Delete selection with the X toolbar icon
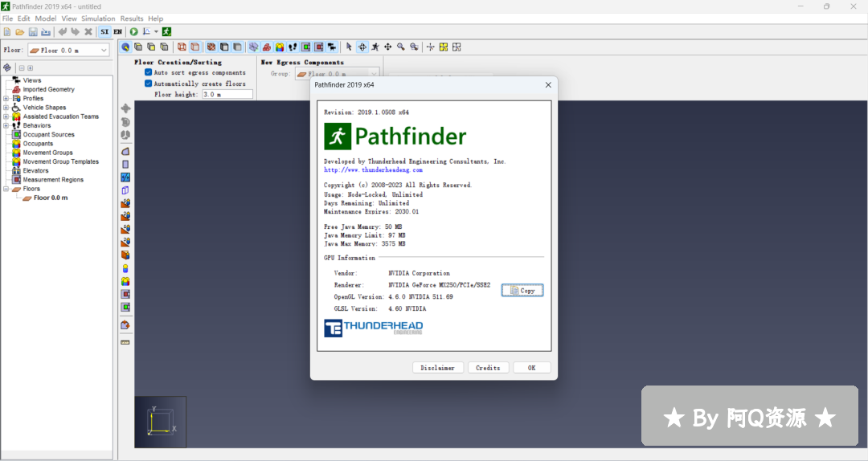This screenshot has height=461, width=868. pos(88,31)
